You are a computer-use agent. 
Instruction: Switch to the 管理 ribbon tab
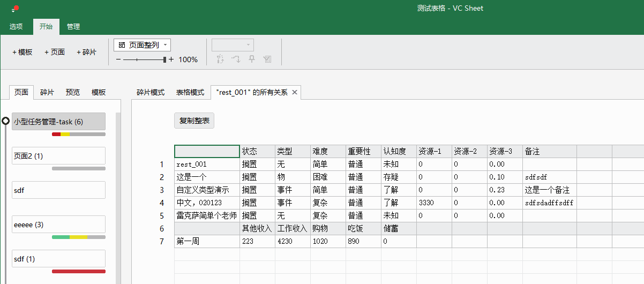[x=73, y=26]
